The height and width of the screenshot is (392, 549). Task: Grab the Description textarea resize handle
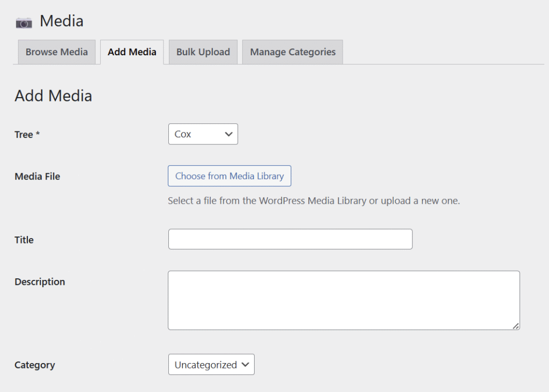coord(516,326)
